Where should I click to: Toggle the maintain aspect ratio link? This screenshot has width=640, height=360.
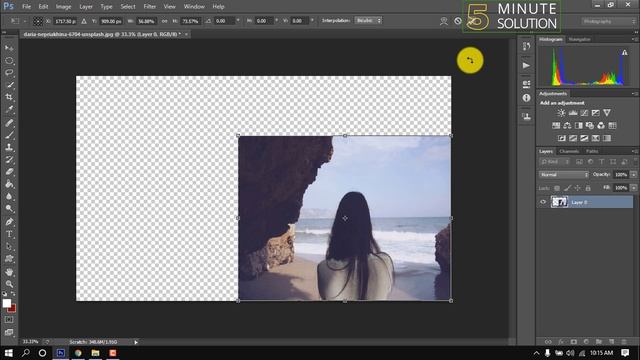coord(164,21)
